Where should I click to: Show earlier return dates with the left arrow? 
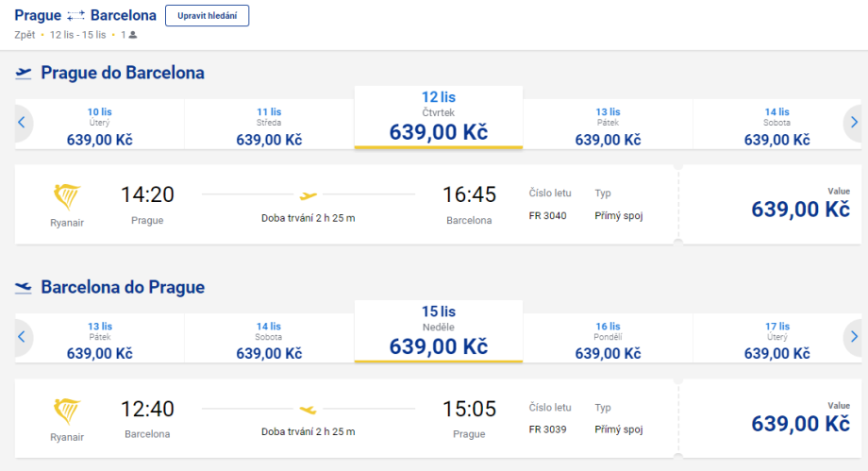click(x=22, y=336)
